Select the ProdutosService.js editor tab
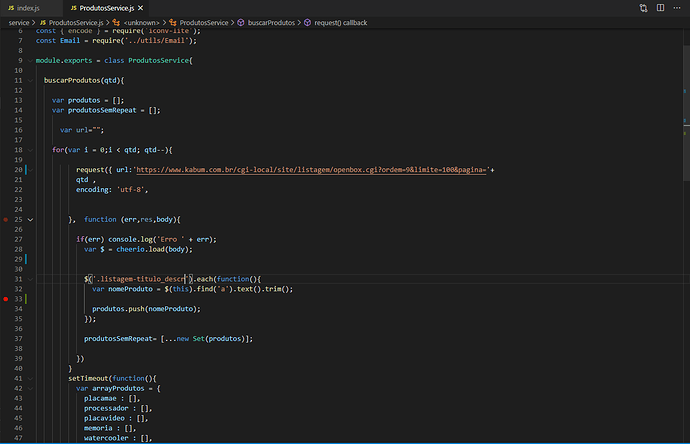690x444 pixels. [104, 8]
